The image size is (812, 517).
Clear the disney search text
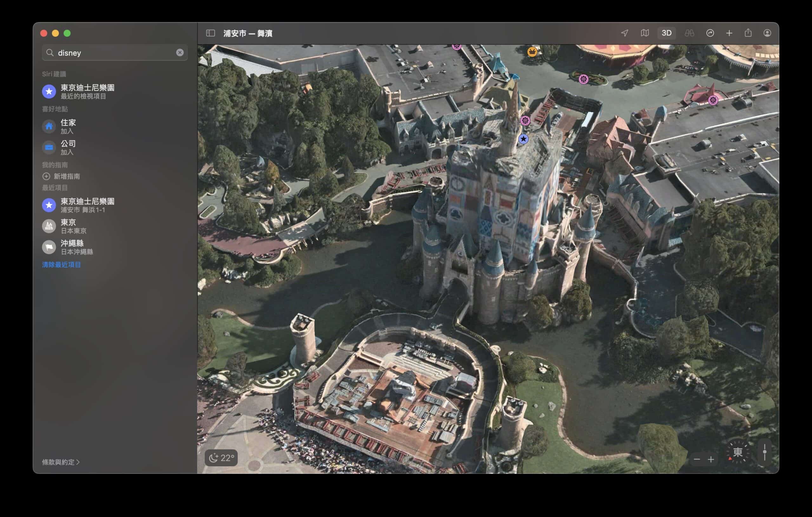click(180, 53)
